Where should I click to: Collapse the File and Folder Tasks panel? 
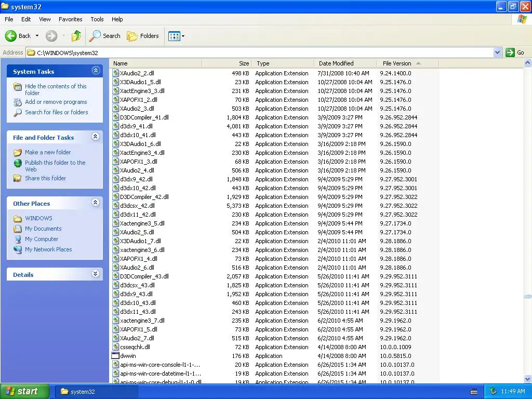pyautogui.click(x=96, y=137)
